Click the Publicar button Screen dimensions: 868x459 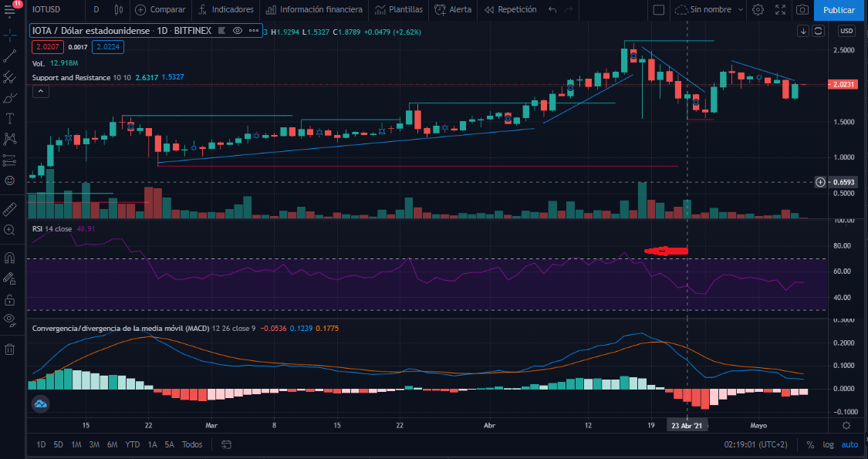point(839,10)
